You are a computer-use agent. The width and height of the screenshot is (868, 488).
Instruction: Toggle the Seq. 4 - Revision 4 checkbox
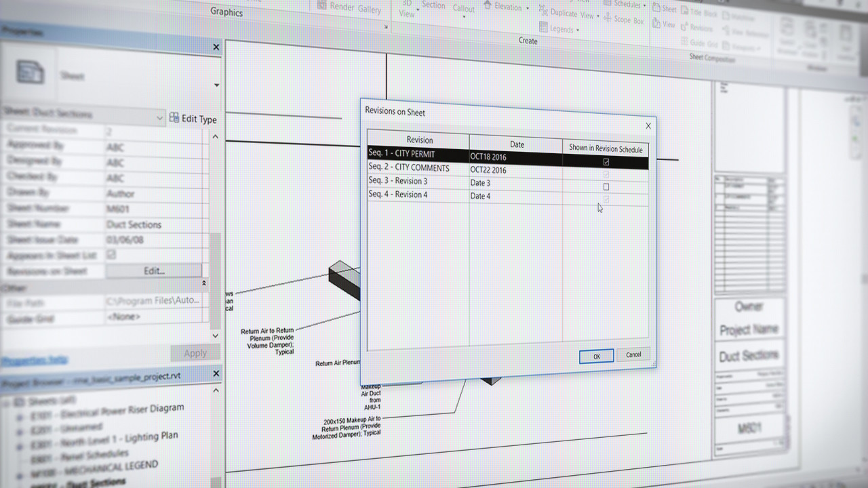(606, 199)
